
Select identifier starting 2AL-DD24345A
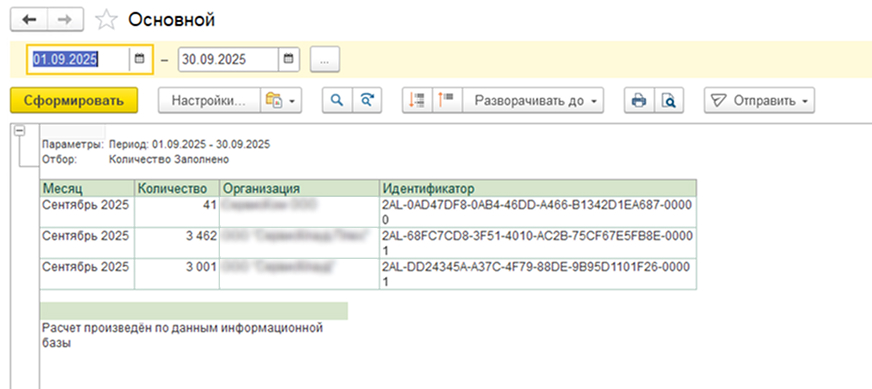tap(538, 274)
